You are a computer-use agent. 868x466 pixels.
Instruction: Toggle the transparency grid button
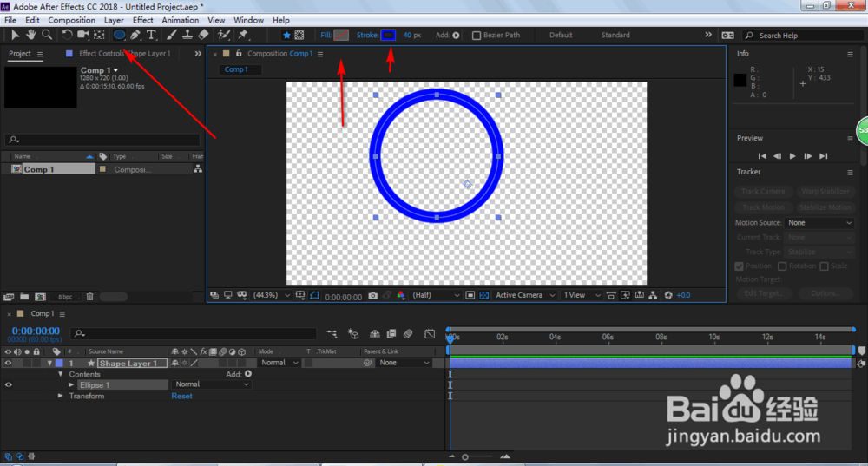(483, 296)
